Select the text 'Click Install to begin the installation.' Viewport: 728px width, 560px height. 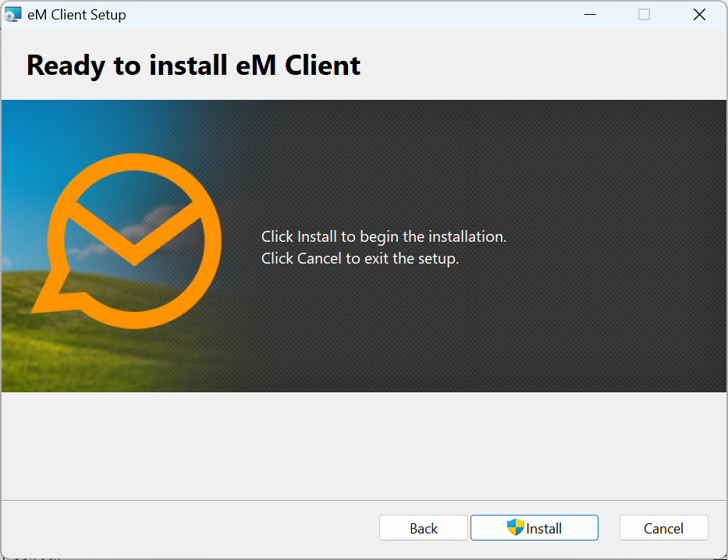click(x=383, y=236)
